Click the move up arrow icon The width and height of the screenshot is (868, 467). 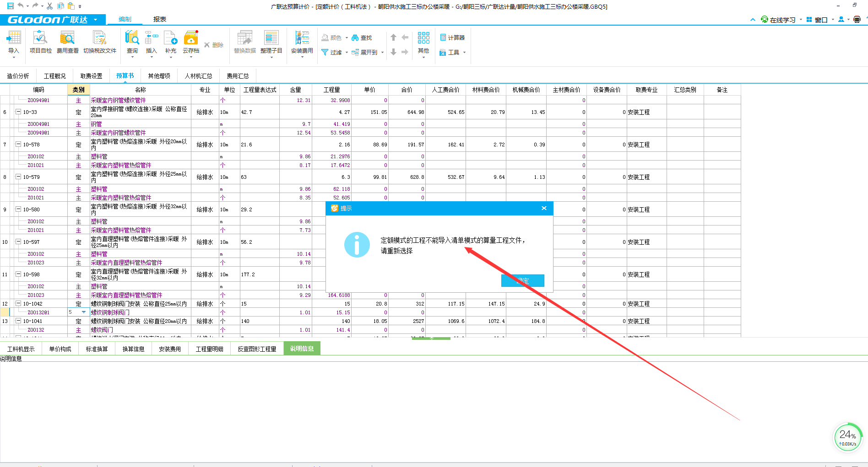[x=393, y=38]
